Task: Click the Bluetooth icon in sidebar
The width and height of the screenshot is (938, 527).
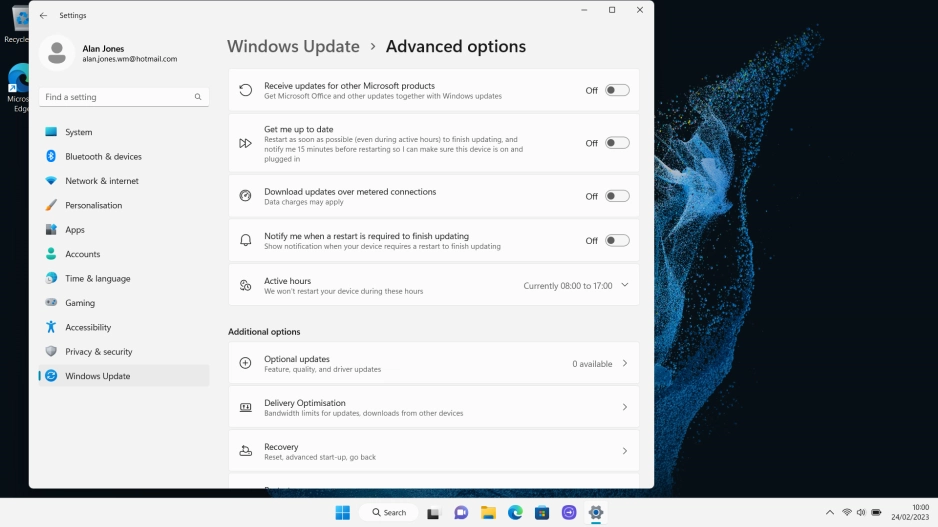Action: point(51,156)
